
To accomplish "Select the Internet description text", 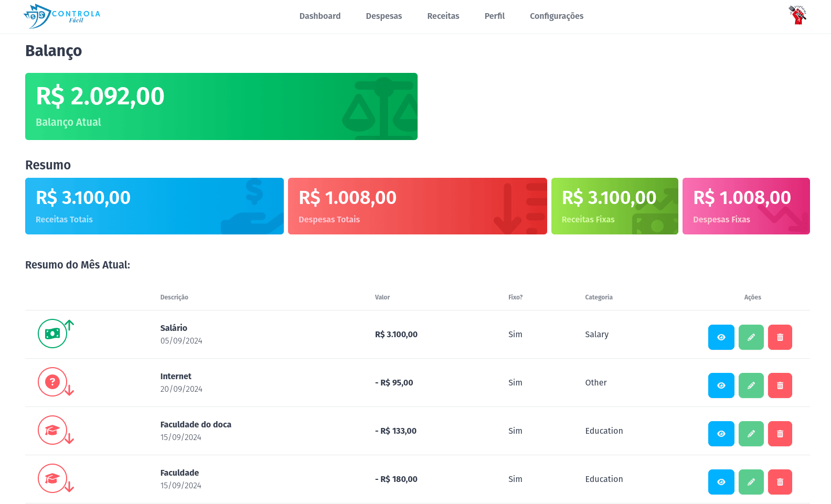I will pyautogui.click(x=176, y=376).
